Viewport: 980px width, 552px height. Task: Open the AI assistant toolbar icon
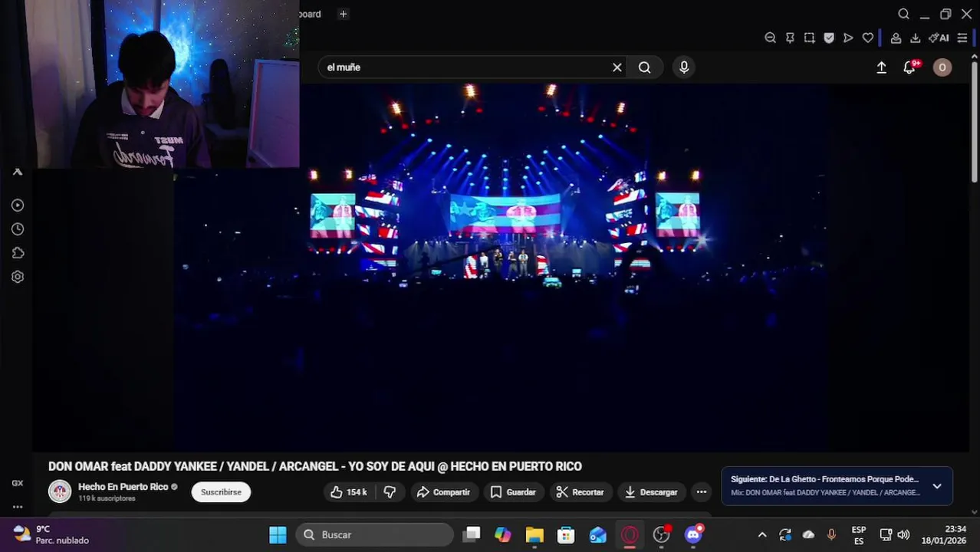pyautogui.click(x=939, y=38)
